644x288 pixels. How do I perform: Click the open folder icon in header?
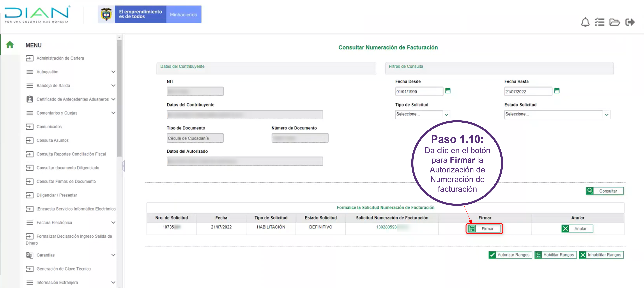(614, 22)
